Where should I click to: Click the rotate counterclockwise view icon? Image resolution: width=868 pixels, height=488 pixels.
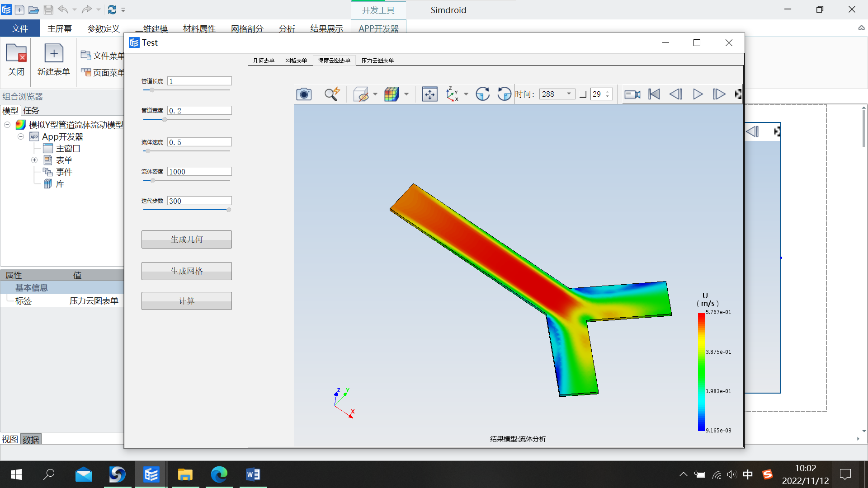click(x=504, y=94)
